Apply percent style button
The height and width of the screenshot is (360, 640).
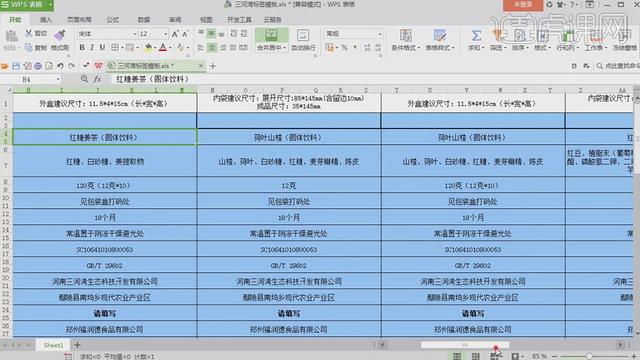344,48
